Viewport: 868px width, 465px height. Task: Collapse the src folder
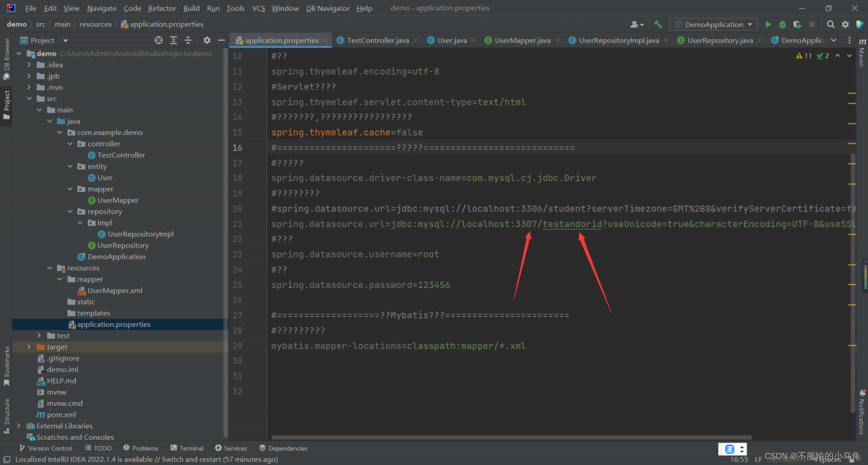click(30, 99)
